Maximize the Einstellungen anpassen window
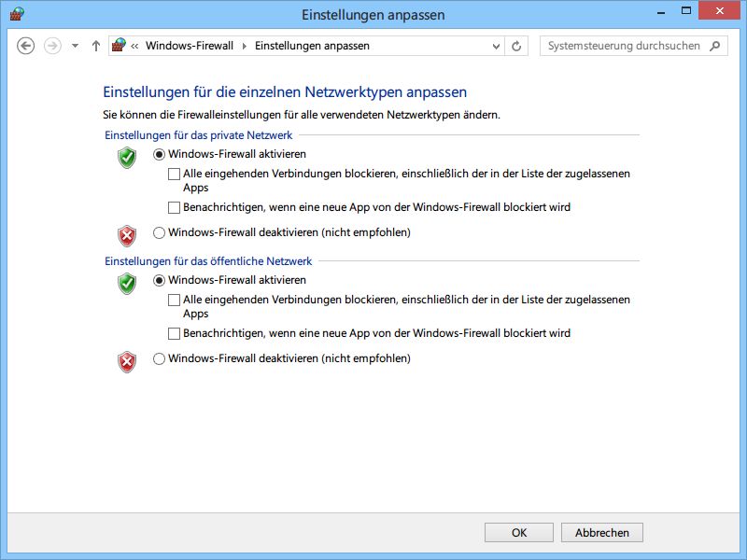Viewport: 747px width, 560px height. [686, 10]
